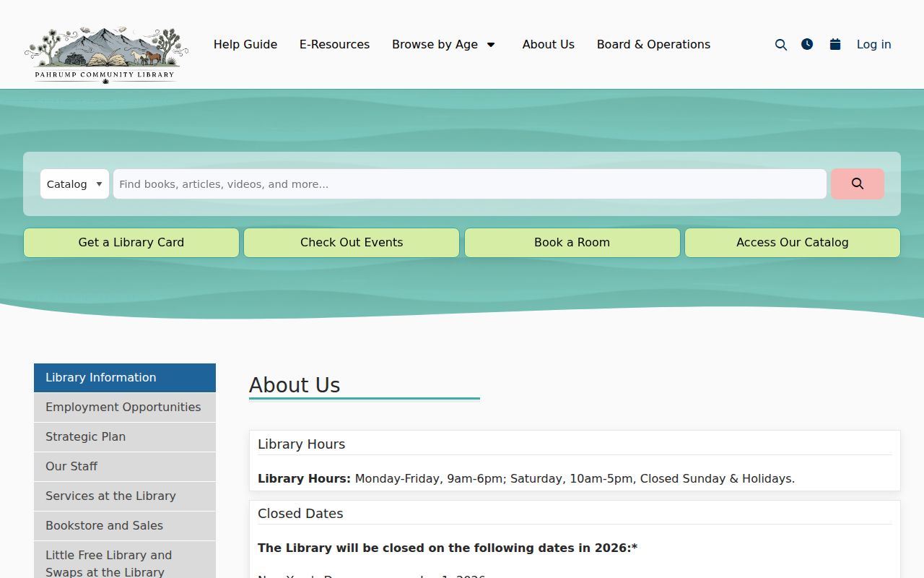This screenshot has height=578, width=924.
Task: Select Library Information in the sidebar
Action: 125,378
